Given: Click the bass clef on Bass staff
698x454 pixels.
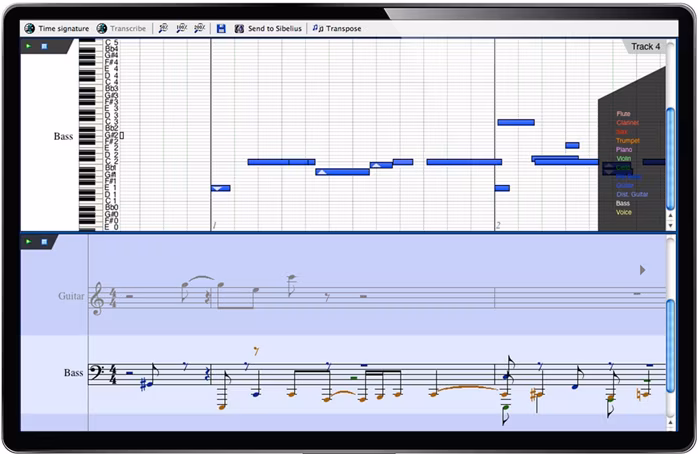Looking at the screenshot, I should 96,371.
